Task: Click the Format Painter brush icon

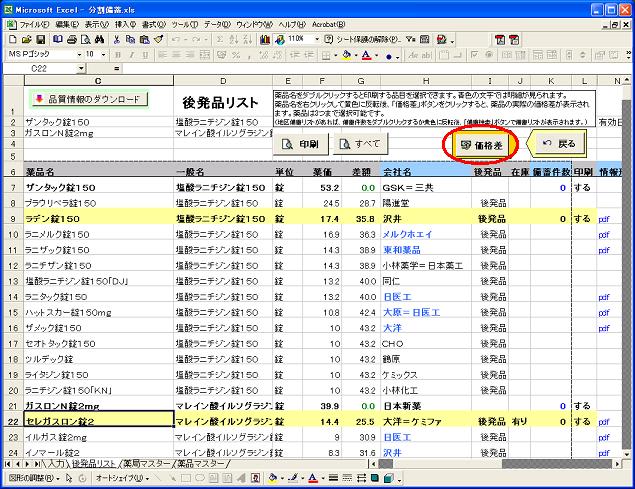Action: click(x=160, y=38)
